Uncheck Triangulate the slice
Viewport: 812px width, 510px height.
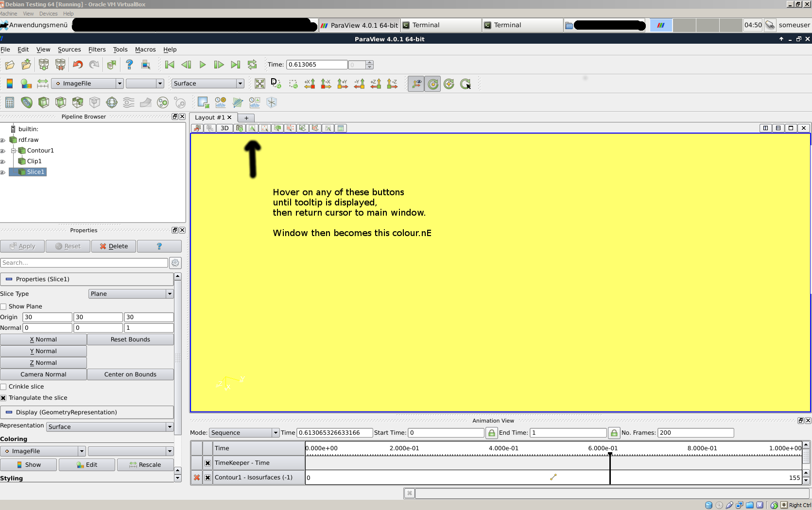pyautogui.click(x=3, y=398)
